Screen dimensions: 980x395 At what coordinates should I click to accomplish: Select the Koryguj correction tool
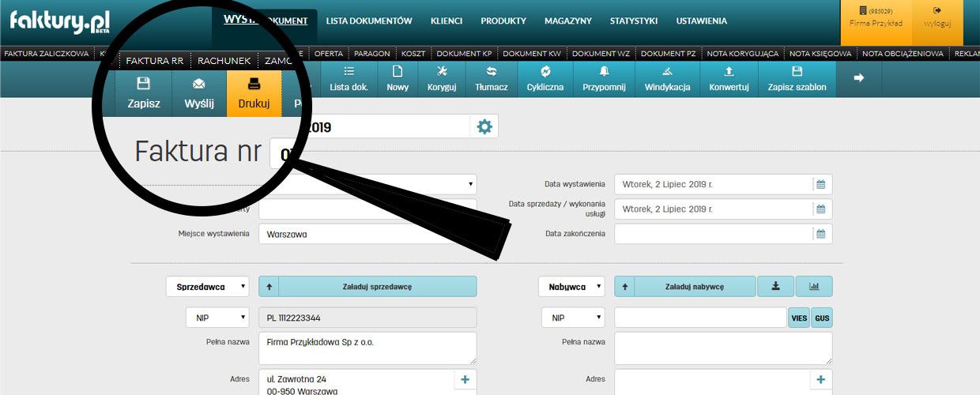pos(442,79)
